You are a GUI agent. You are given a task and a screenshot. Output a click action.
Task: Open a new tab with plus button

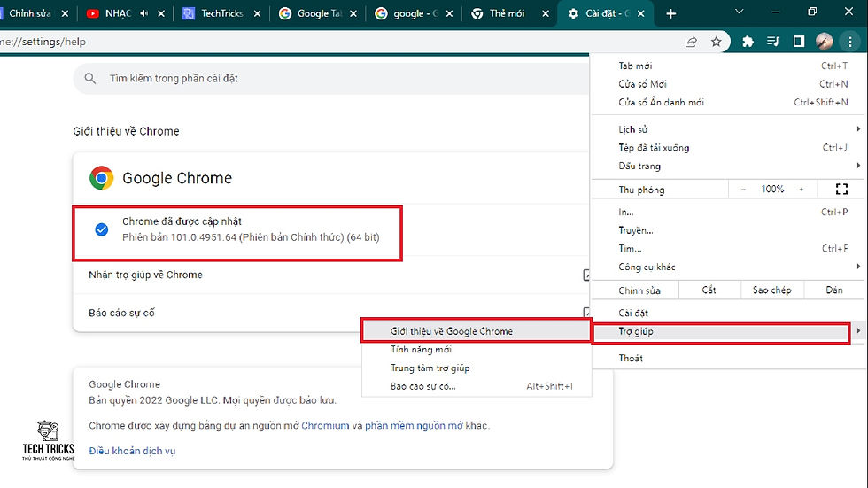671,14
